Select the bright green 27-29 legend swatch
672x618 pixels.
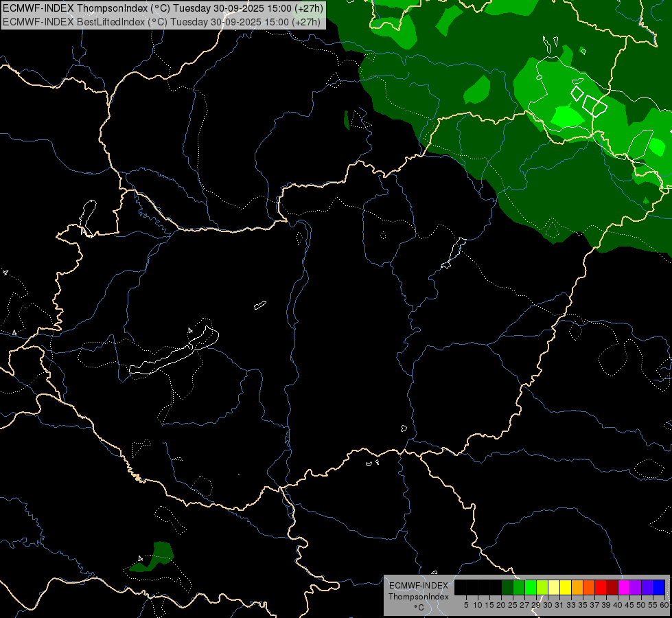coord(531,587)
